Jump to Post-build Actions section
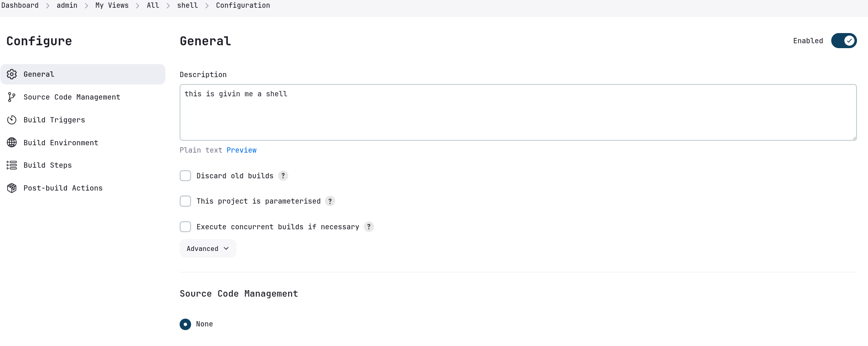The height and width of the screenshot is (346, 868). 63,188
